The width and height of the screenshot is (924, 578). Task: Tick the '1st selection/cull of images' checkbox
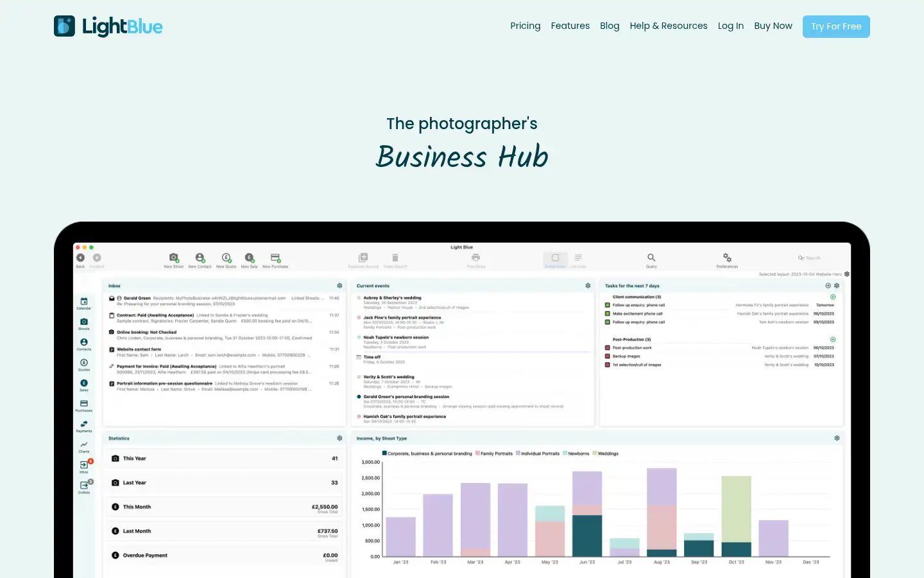click(x=608, y=365)
